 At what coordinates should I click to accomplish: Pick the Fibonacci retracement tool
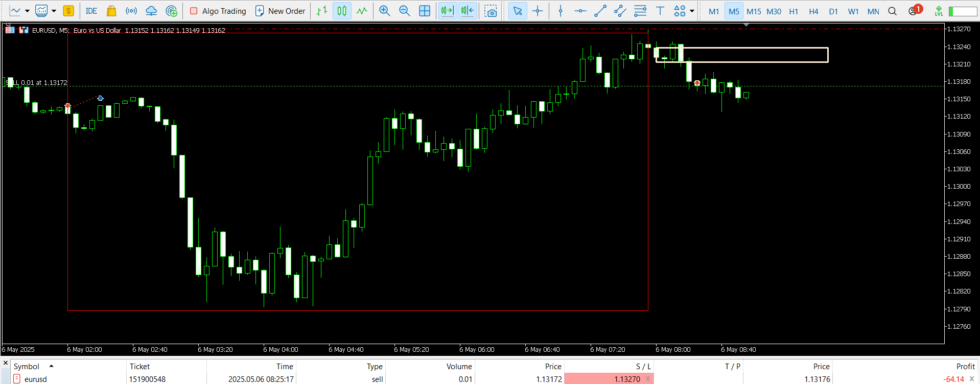(640, 11)
